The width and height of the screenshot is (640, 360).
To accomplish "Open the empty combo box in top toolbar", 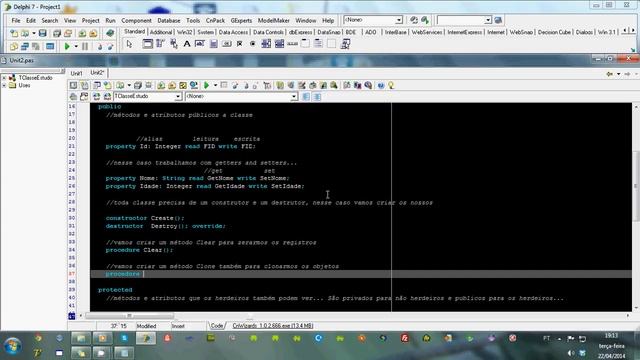I will [x=488, y=20].
